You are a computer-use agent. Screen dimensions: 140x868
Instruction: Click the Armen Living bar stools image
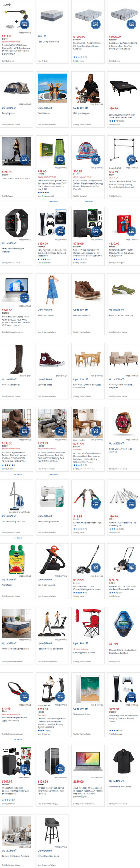point(52,831)
